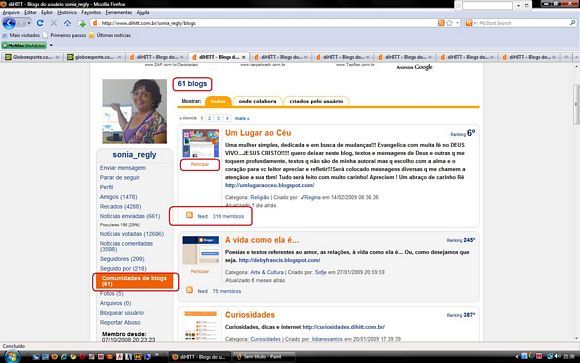Select the 'todos' filter tab

(x=218, y=101)
